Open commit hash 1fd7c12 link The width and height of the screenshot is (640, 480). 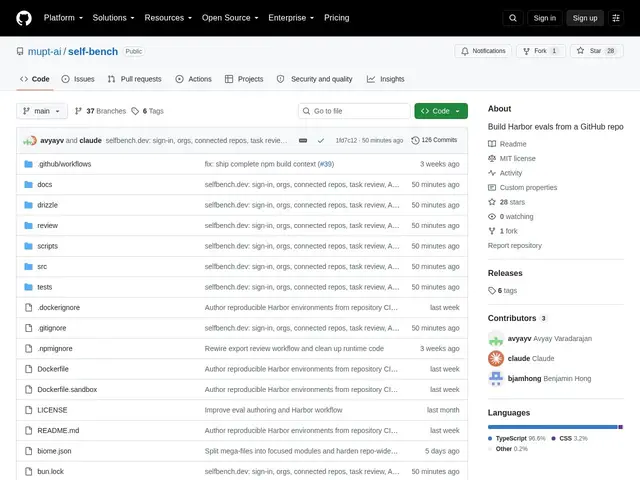[346, 140]
